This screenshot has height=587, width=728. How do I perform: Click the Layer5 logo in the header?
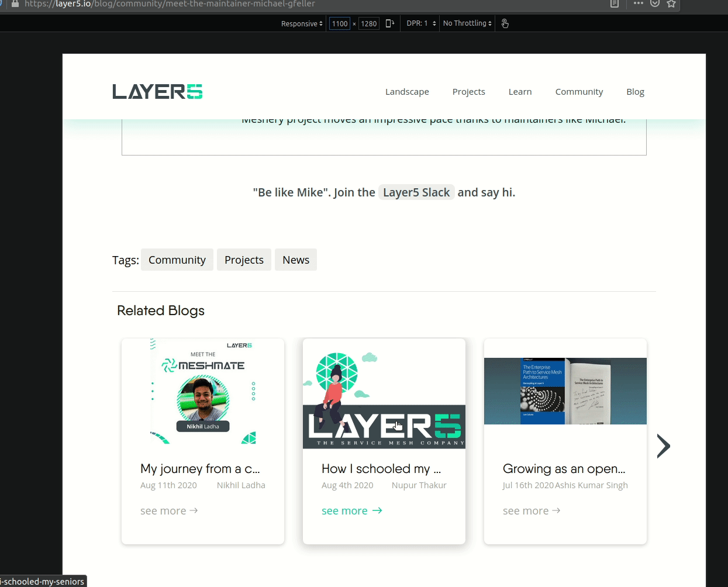point(157,92)
